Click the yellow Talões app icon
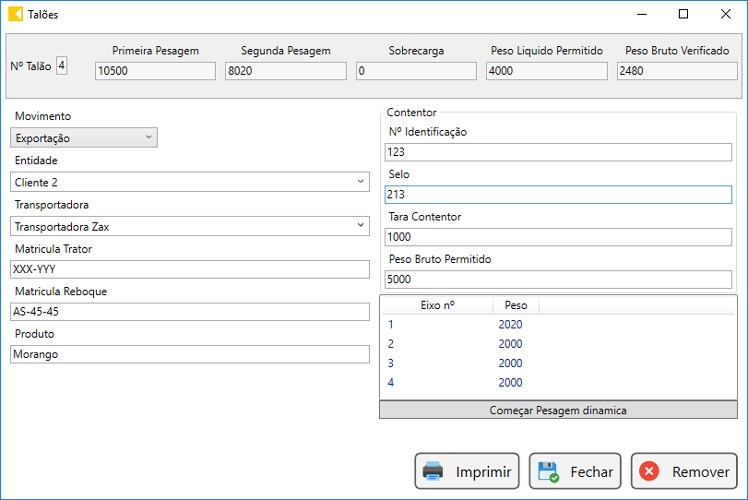Screen dimensions: 748x500 (x=15, y=14)
